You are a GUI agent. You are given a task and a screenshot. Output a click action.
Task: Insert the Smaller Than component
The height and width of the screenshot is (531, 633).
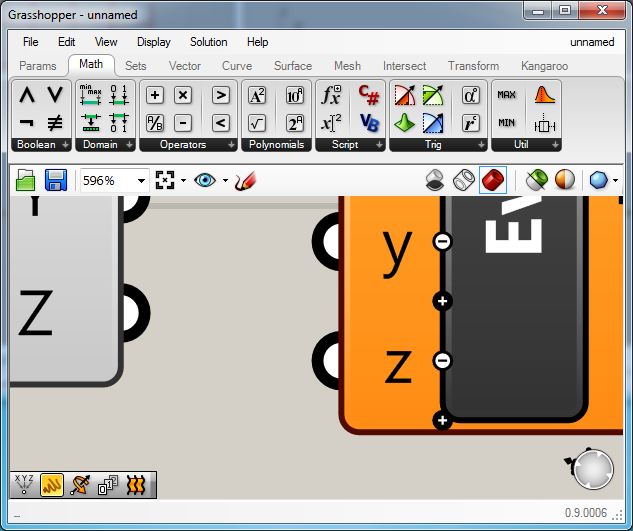coord(221,123)
